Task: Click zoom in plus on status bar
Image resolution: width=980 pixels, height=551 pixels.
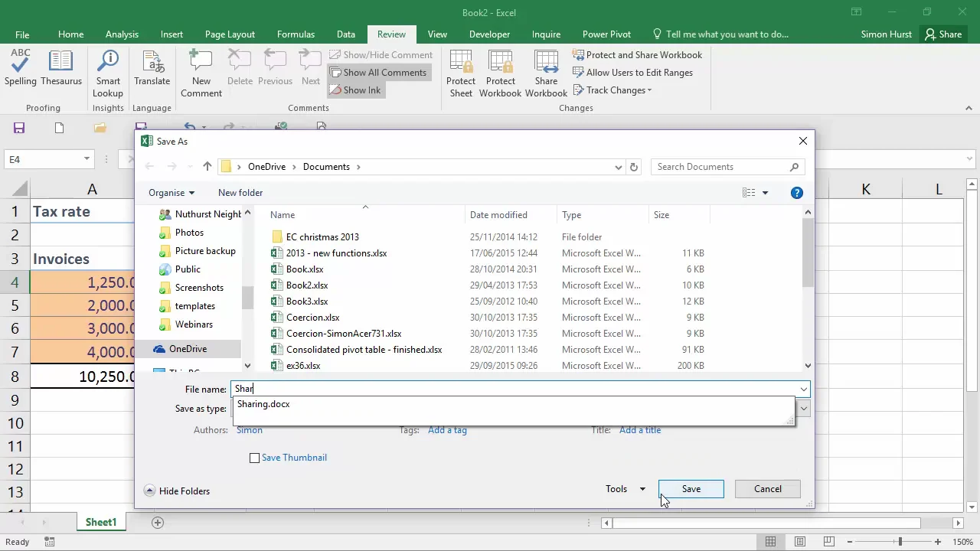Action: click(937, 542)
